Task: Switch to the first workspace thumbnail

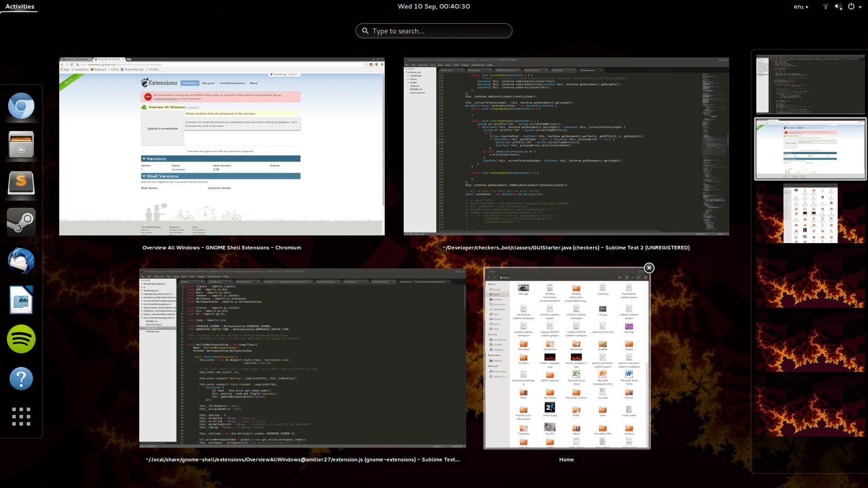Action: coord(810,84)
